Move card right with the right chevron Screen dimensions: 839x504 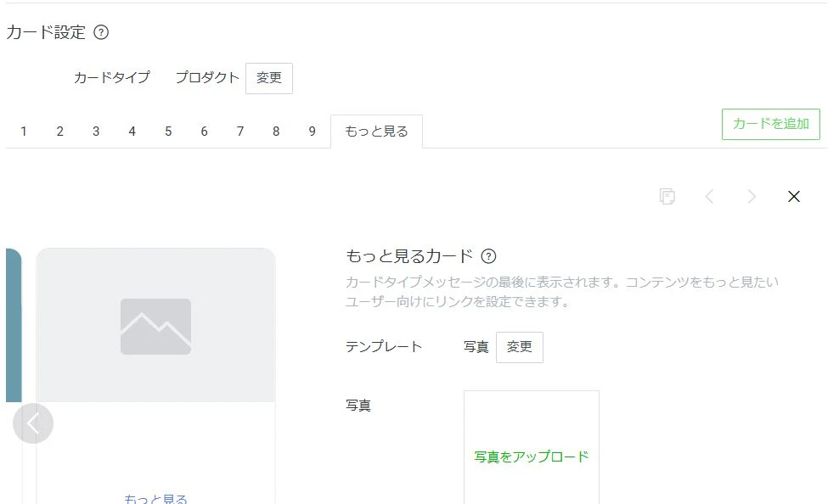(x=752, y=197)
